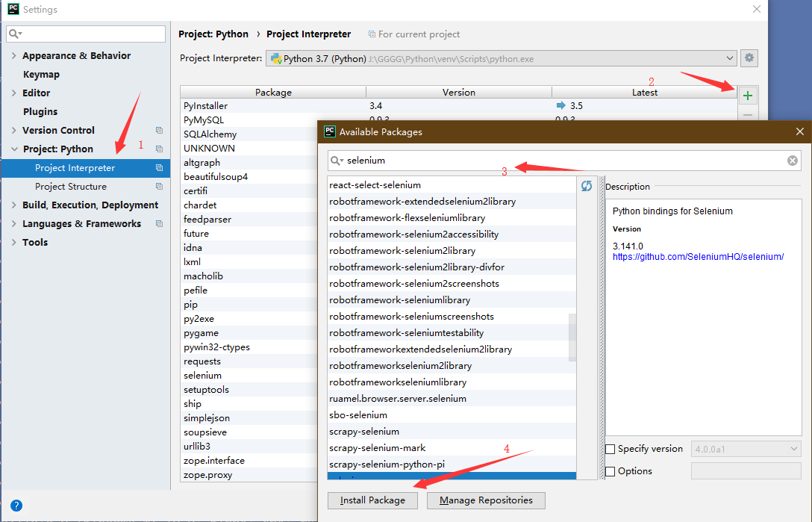812x522 pixels.
Task: Click the project-scope icon beside Languages & Frameworks
Action: coord(159,223)
